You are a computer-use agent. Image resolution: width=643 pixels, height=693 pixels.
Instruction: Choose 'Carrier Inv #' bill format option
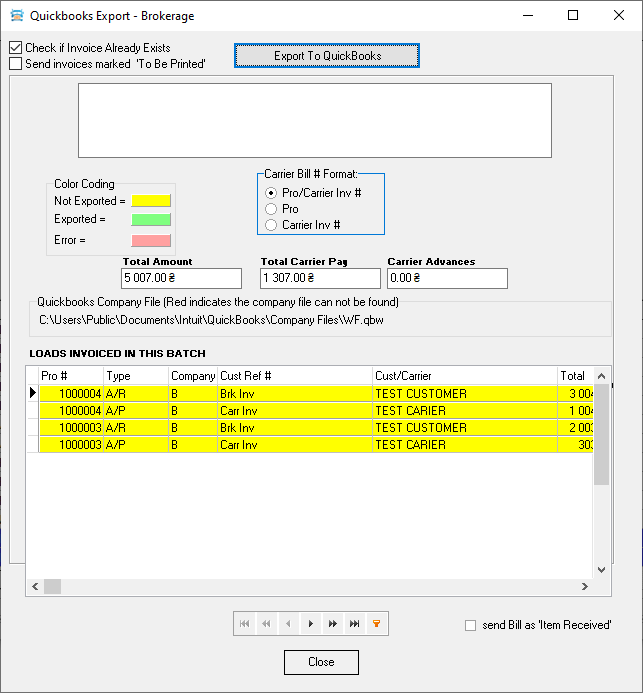coord(270,225)
